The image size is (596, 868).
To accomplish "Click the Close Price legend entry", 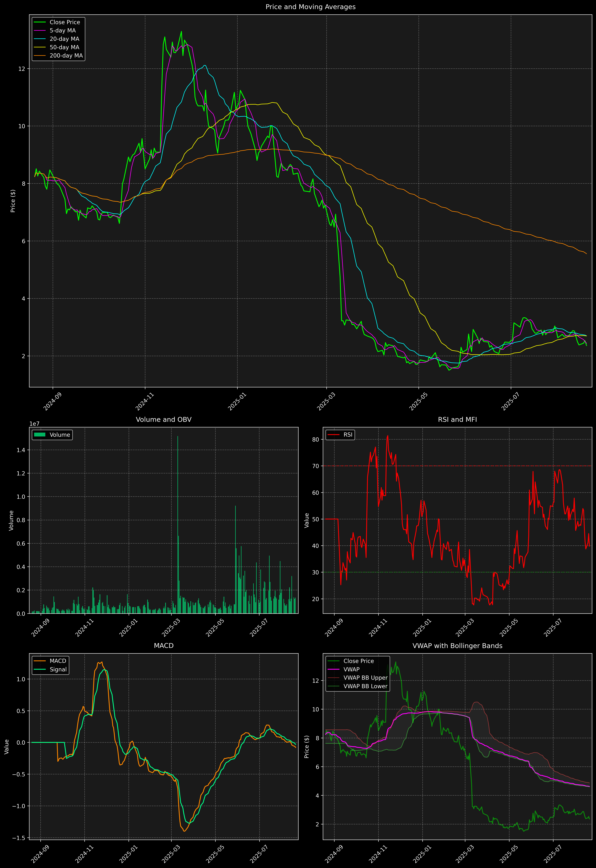I will point(65,22).
